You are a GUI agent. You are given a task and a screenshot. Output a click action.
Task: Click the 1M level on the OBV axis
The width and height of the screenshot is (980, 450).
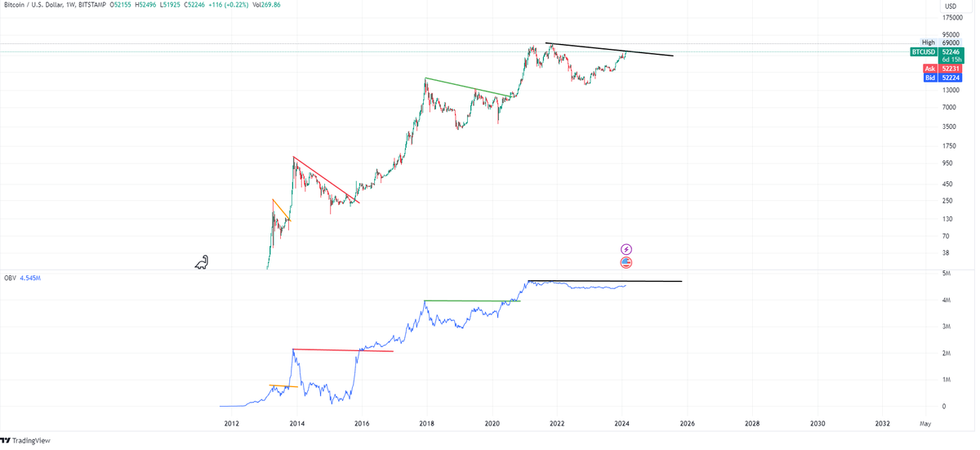point(947,380)
